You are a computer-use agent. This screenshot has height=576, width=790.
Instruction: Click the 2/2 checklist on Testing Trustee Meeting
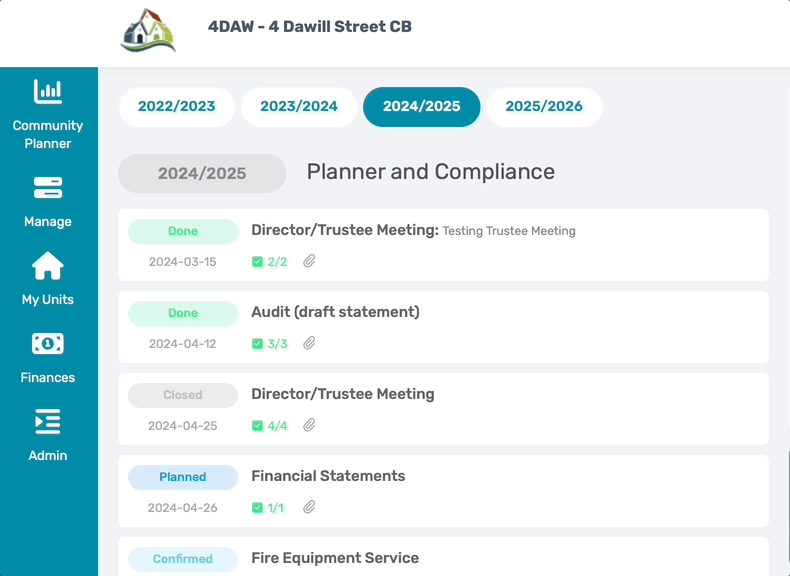tap(270, 262)
